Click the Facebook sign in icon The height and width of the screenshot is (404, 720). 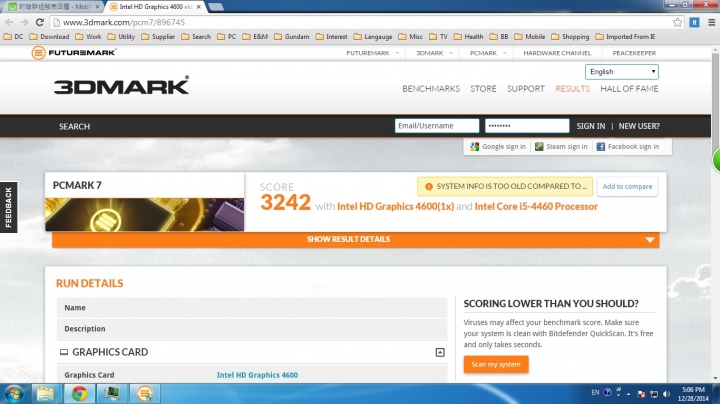[x=600, y=146]
